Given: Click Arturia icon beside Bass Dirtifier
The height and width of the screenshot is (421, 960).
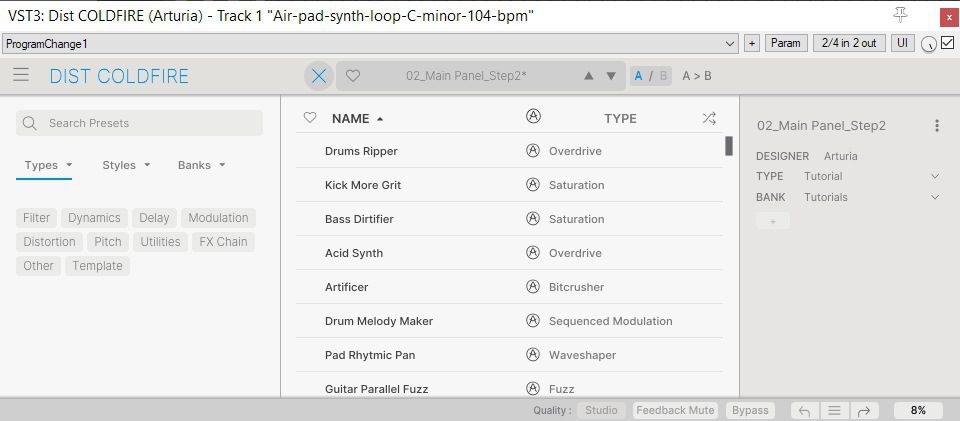Looking at the screenshot, I should click(533, 218).
